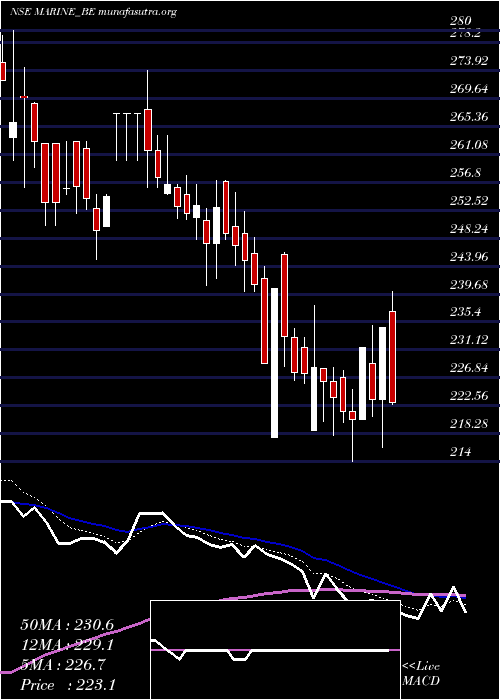
Task: Click inside the Live MACD inset panel
Action: tap(275, 650)
